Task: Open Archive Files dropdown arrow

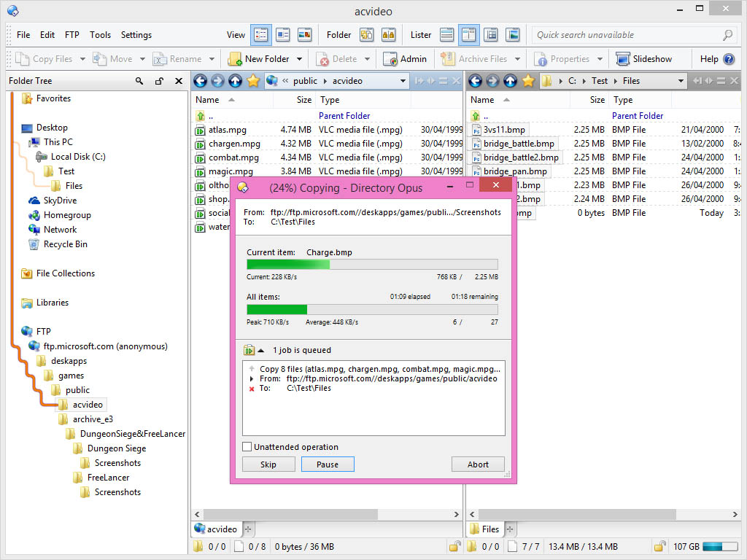Action: pos(517,59)
